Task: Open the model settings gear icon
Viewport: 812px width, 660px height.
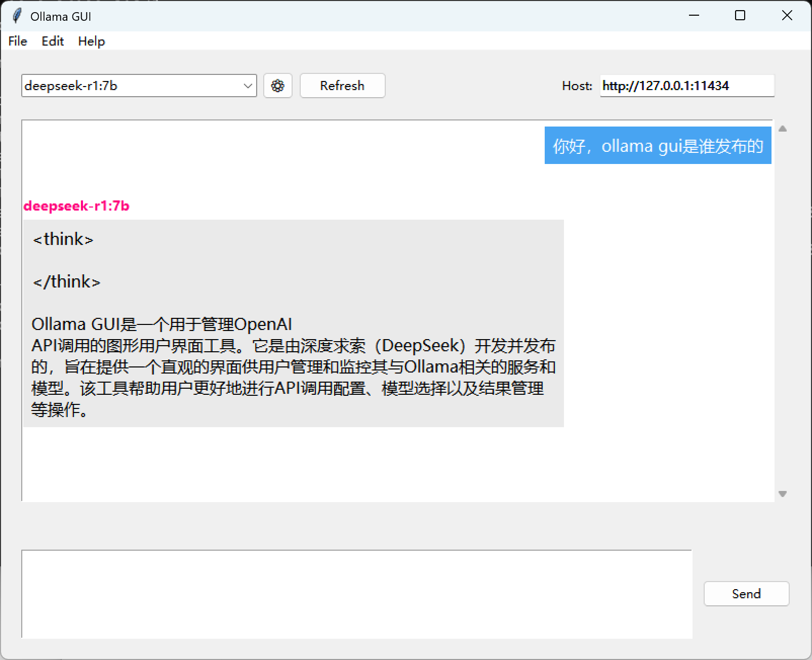Action: [x=278, y=86]
